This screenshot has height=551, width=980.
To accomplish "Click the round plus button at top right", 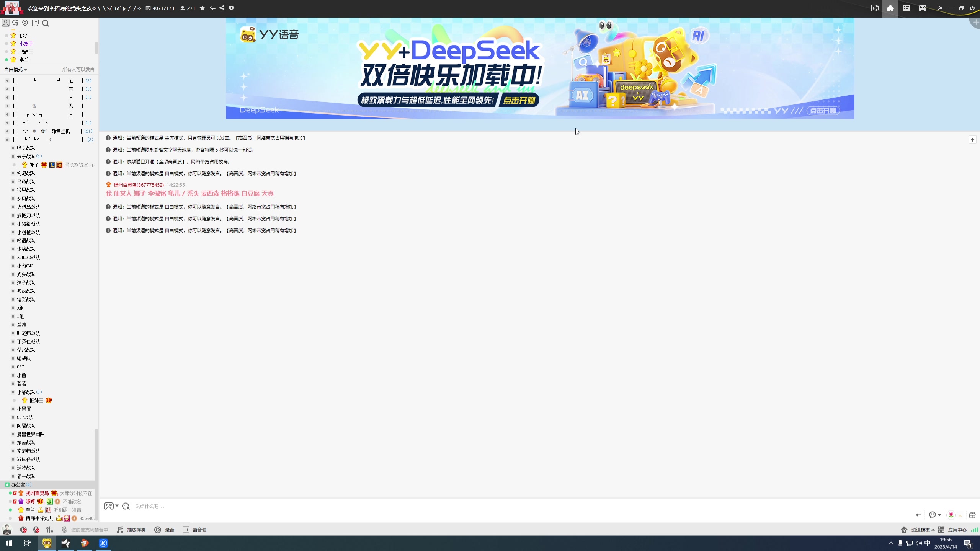I will click(x=975, y=22).
